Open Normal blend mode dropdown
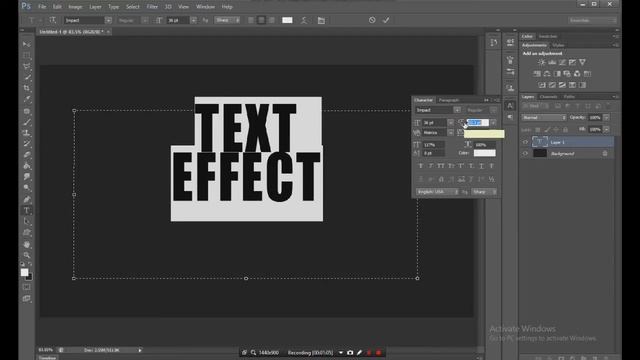This screenshot has width=640, height=360. 544,118
